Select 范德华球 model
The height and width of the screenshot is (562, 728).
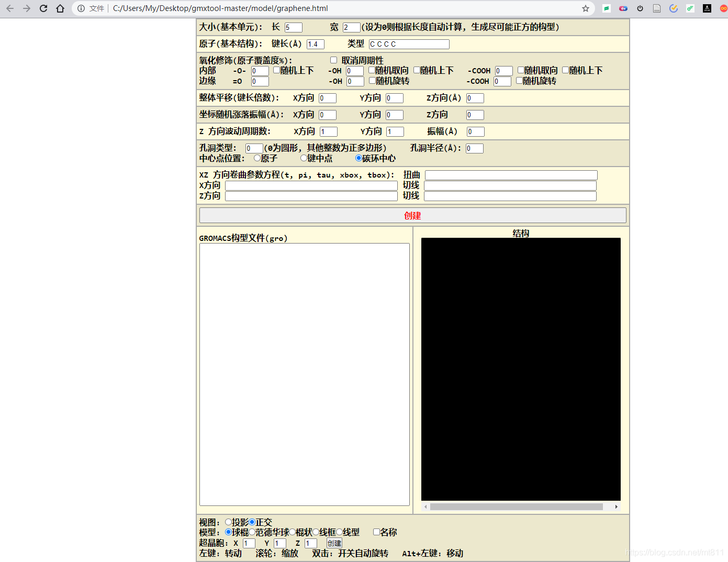[x=252, y=532]
